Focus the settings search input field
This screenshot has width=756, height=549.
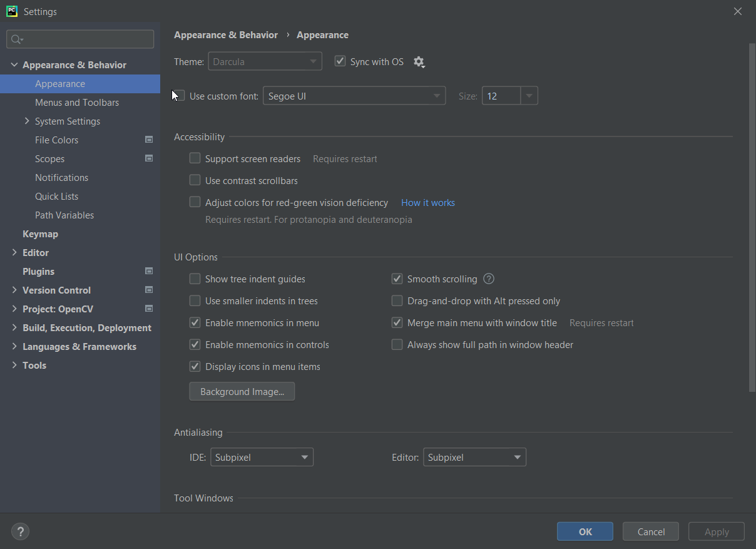(80, 39)
